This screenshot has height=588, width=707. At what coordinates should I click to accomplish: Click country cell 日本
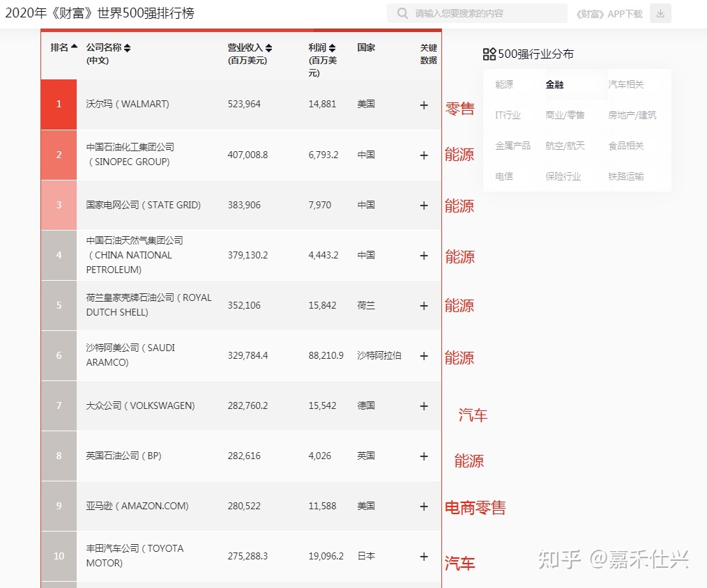366,556
